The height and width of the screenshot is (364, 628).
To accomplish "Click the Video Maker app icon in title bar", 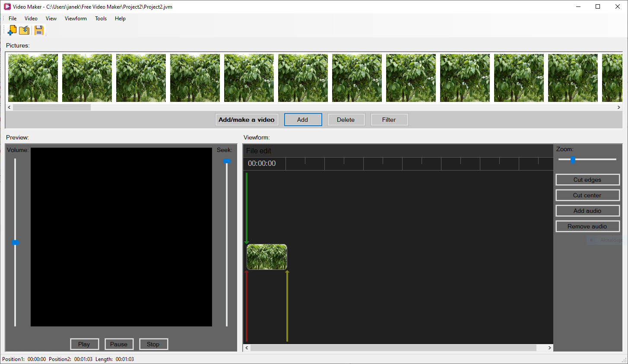I will [7, 6].
